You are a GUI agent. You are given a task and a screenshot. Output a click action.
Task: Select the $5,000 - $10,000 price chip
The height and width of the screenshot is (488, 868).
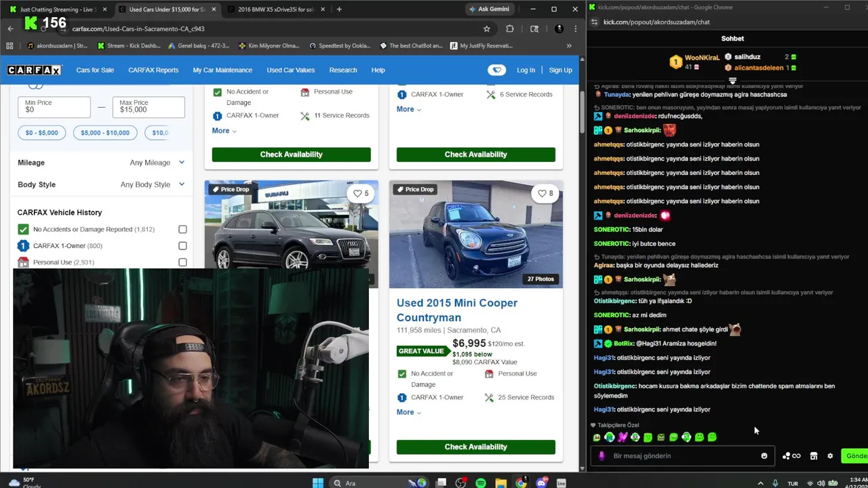(105, 133)
